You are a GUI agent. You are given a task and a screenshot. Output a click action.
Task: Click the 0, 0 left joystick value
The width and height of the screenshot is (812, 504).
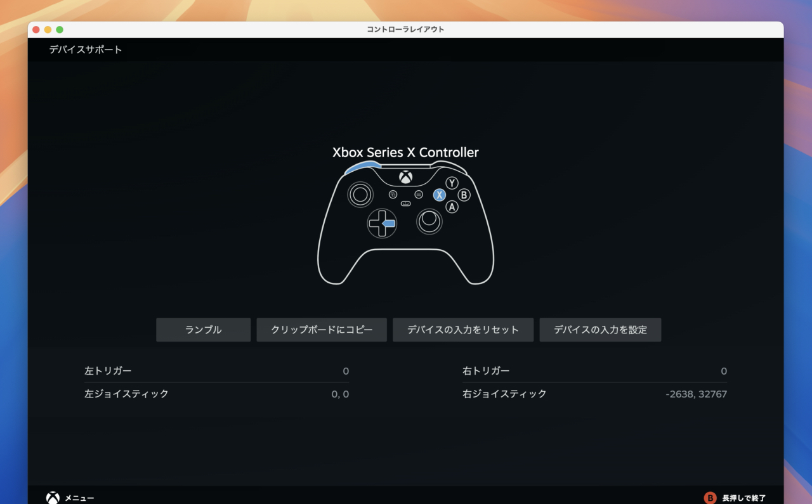340,394
